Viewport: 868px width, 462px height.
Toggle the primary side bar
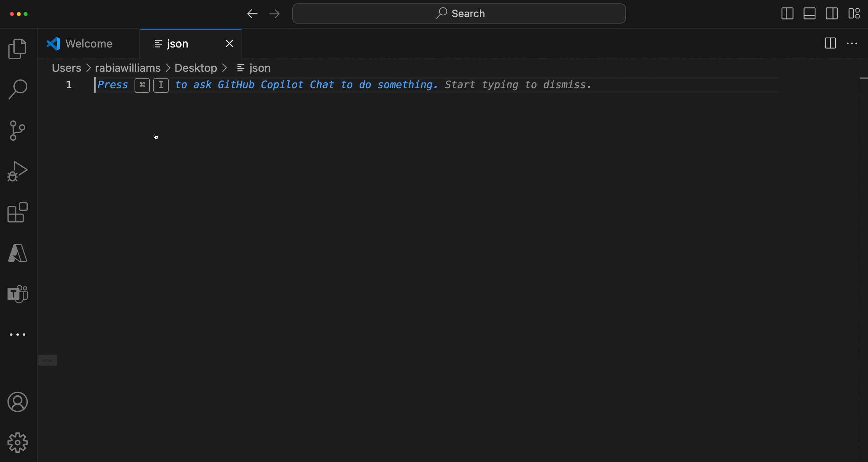[x=787, y=14]
